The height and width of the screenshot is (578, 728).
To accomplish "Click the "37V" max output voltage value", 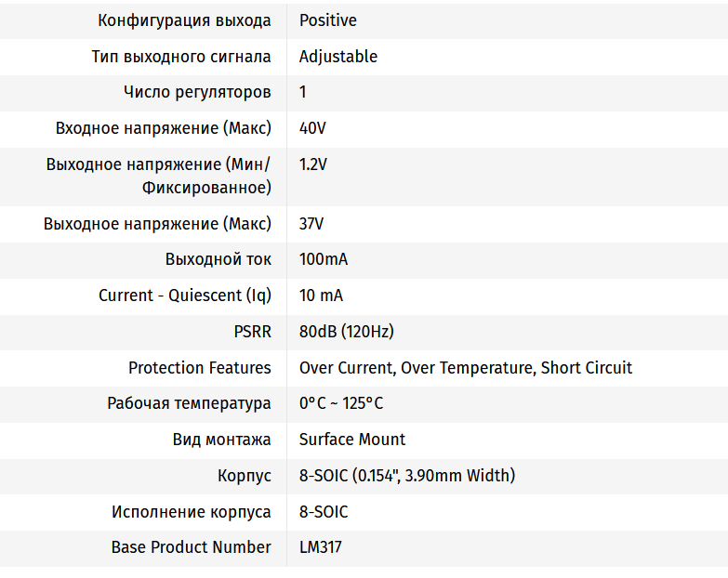I will coord(311,224).
